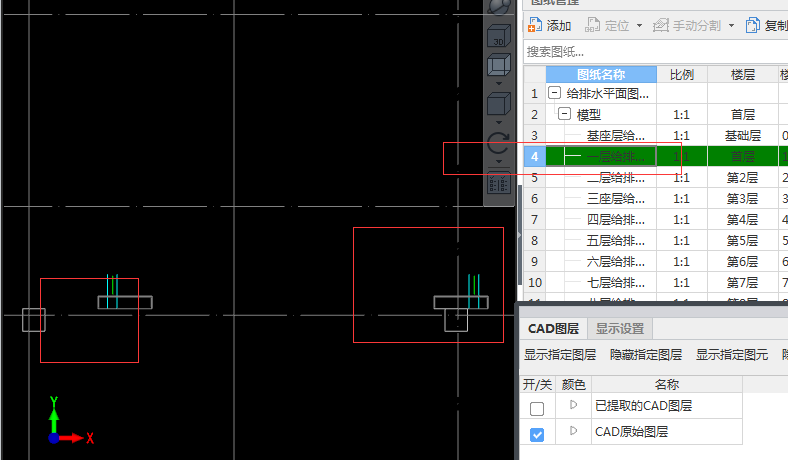Click the orbit sphere icon at toolbar top

[x=499, y=7]
